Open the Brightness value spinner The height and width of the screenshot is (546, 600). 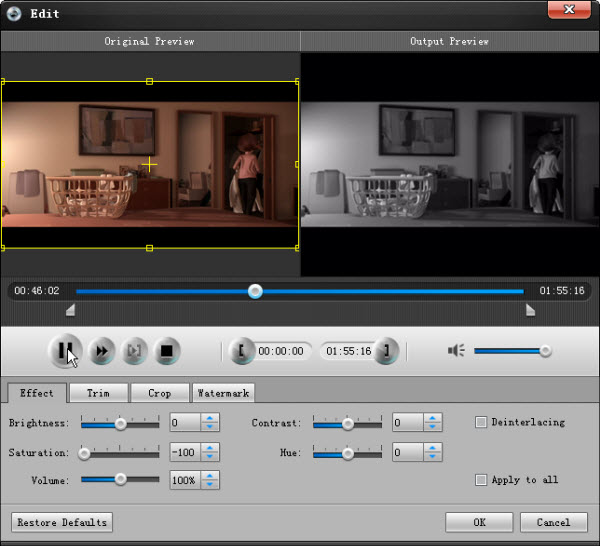tap(209, 423)
